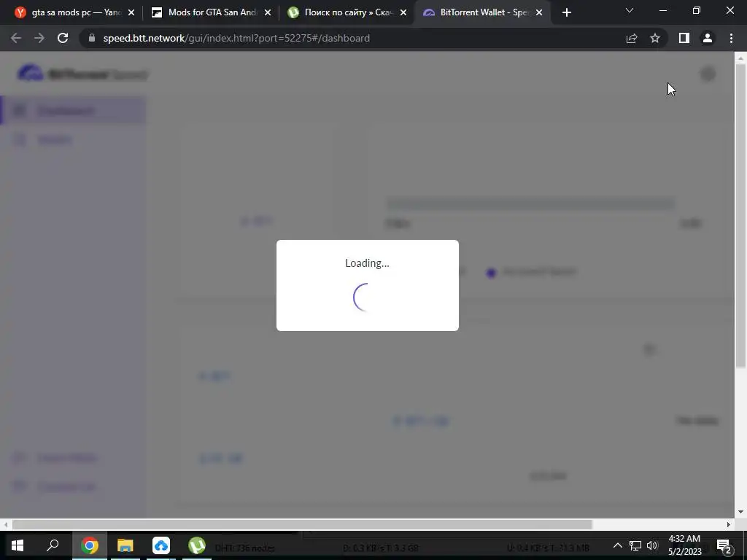Open the notification center icon
747x560 pixels.
pos(724,545)
